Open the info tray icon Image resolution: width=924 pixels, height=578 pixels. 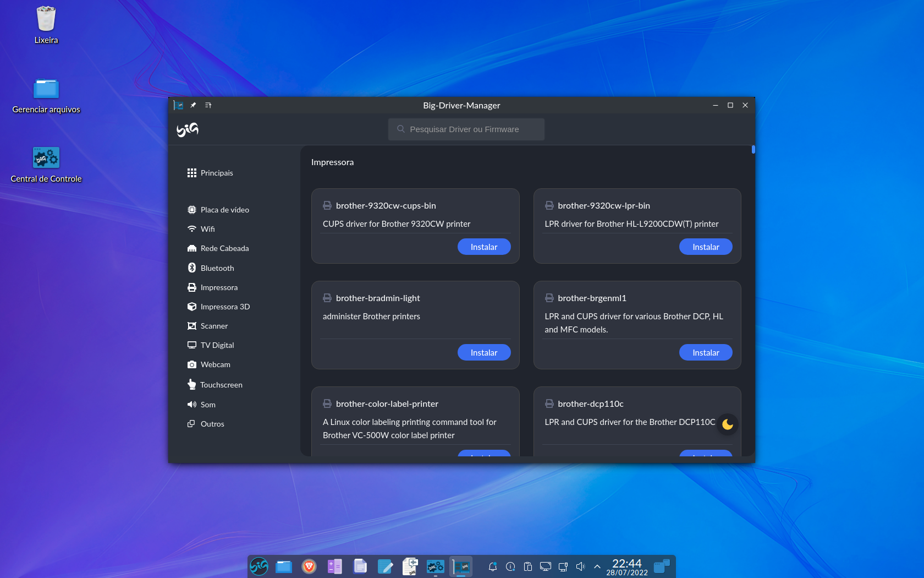tap(510, 566)
